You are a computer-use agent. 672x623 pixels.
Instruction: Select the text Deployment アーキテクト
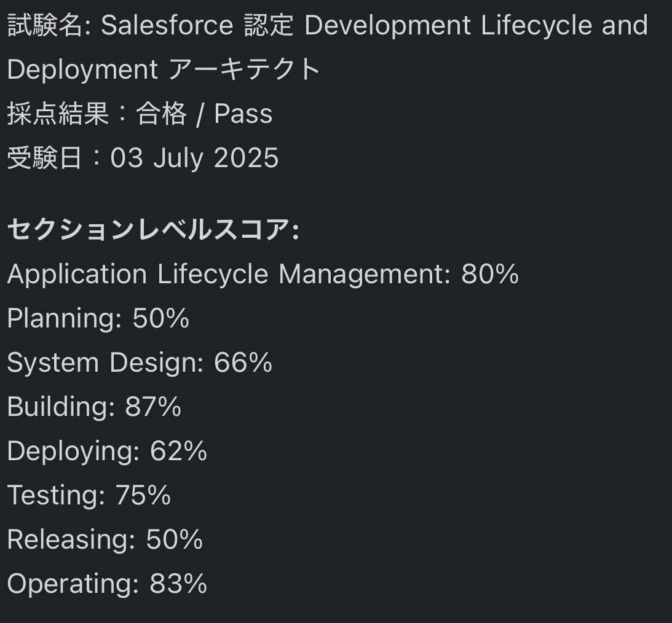point(164,69)
